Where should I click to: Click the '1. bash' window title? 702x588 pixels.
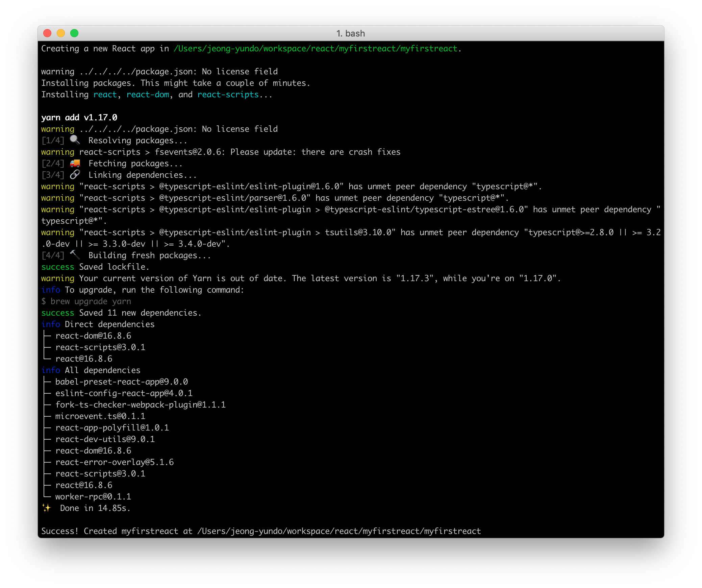pyautogui.click(x=351, y=33)
